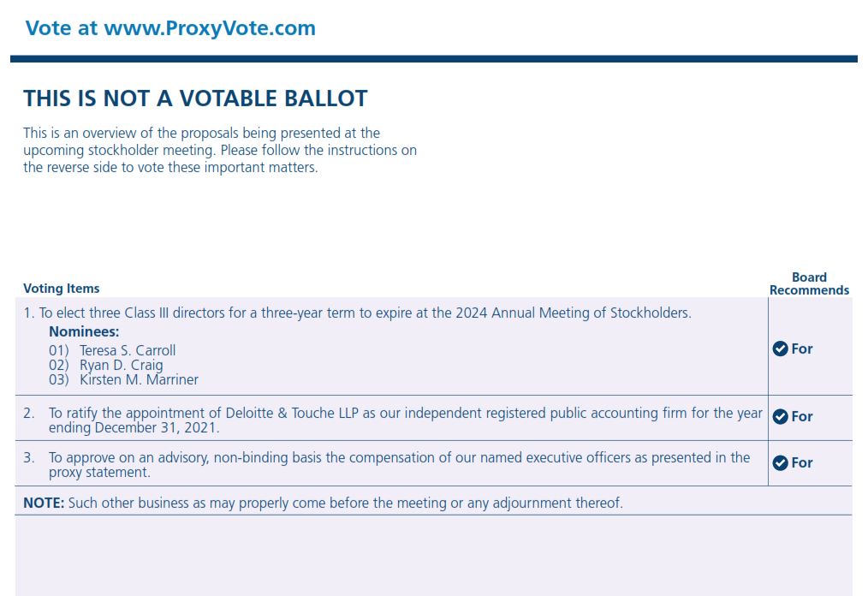Click the checkmark icon for Deloitte ratification

(x=780, y=416)
